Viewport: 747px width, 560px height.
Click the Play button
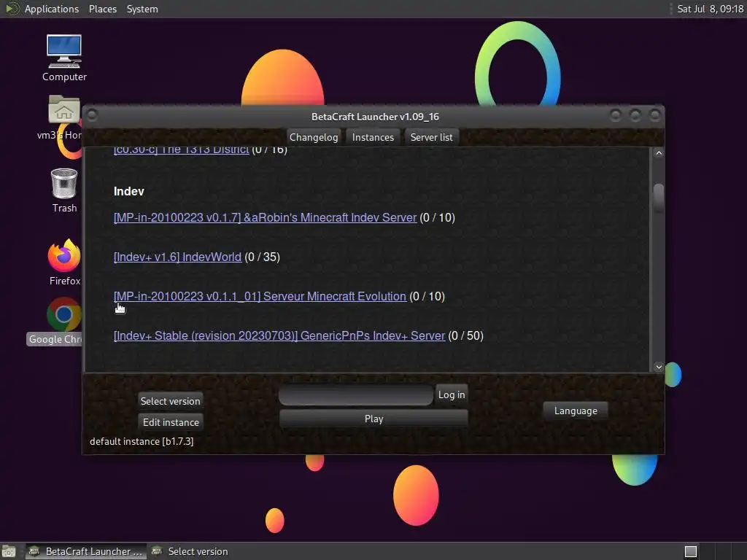tap(374, 419)
